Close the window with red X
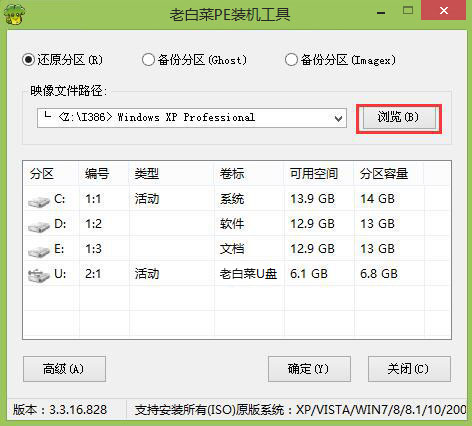This screenshot has height=426, width=472. [x=444, y=11]
